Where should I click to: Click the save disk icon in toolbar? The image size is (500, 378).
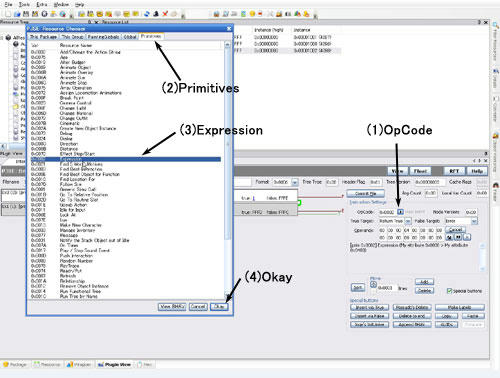[26, 14]
